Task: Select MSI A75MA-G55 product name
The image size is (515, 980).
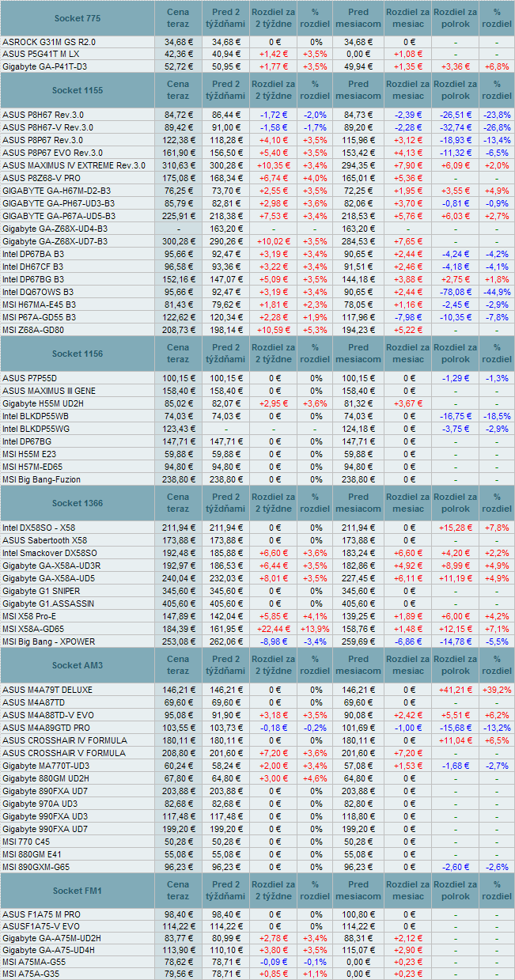Action: (x=34, y=962)
